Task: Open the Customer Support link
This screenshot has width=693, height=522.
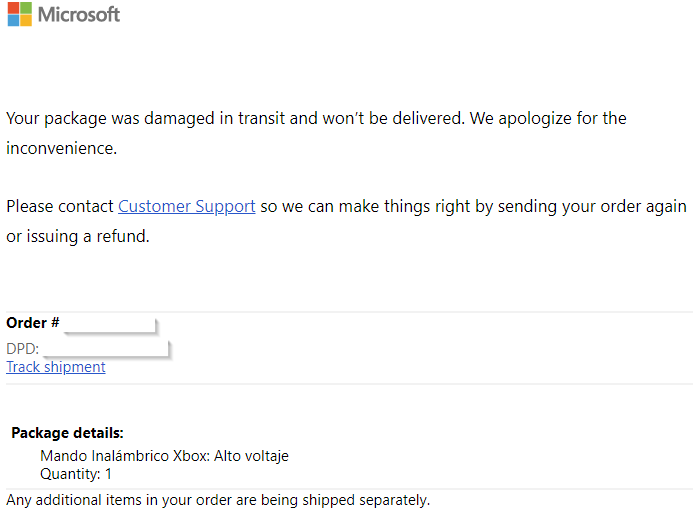Action: [187, 206]
